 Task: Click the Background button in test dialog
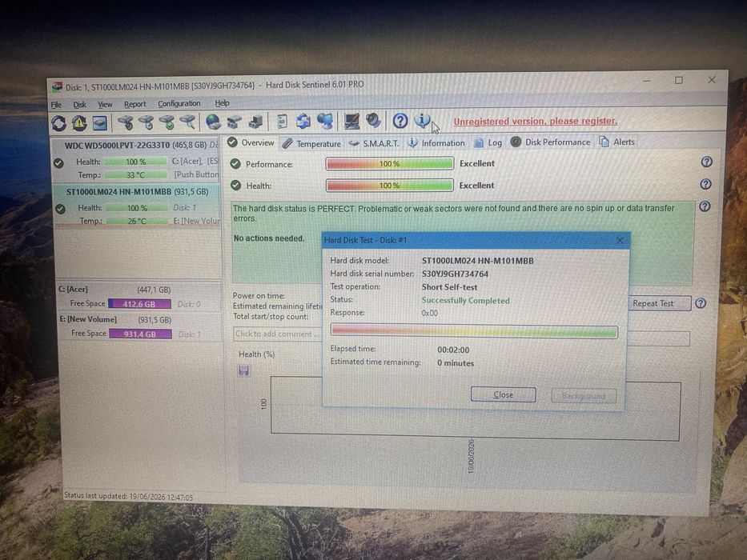pyautogui.click(x=584, y=396)
